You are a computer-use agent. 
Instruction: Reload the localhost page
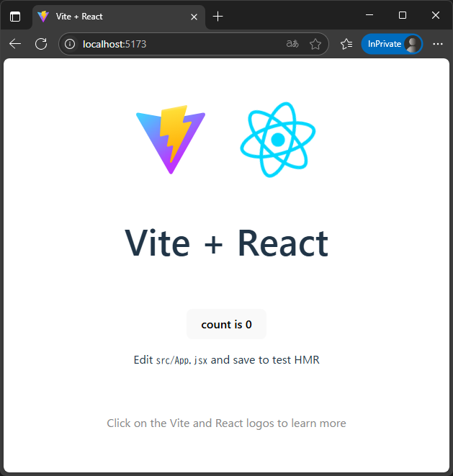[x=41, y=44]
